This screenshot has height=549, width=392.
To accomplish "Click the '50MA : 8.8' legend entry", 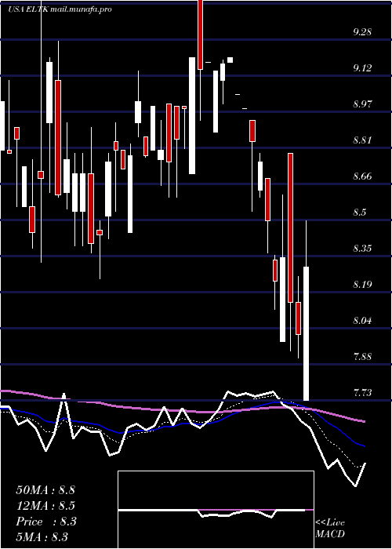I will click(45, 490).
